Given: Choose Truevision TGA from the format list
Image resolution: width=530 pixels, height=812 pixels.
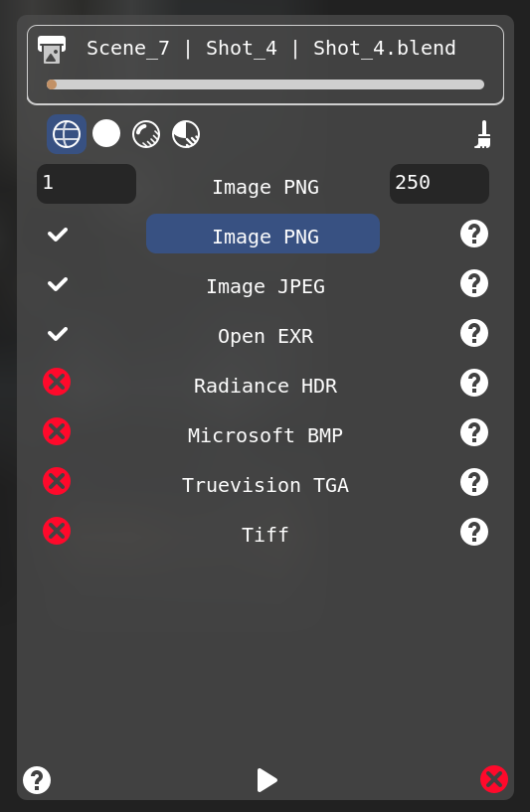Looking at the screenshot, I should 265,485.
